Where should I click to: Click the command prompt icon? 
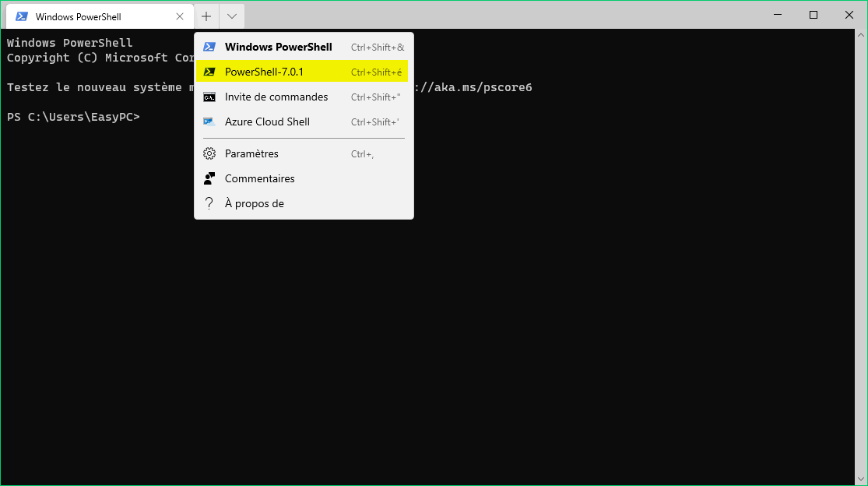pos(209,97)
